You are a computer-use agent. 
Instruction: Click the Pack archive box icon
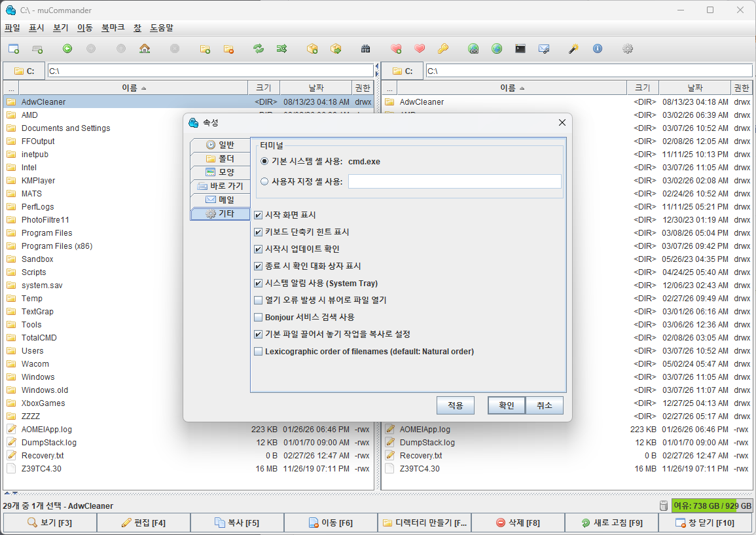tap(312, 48)
